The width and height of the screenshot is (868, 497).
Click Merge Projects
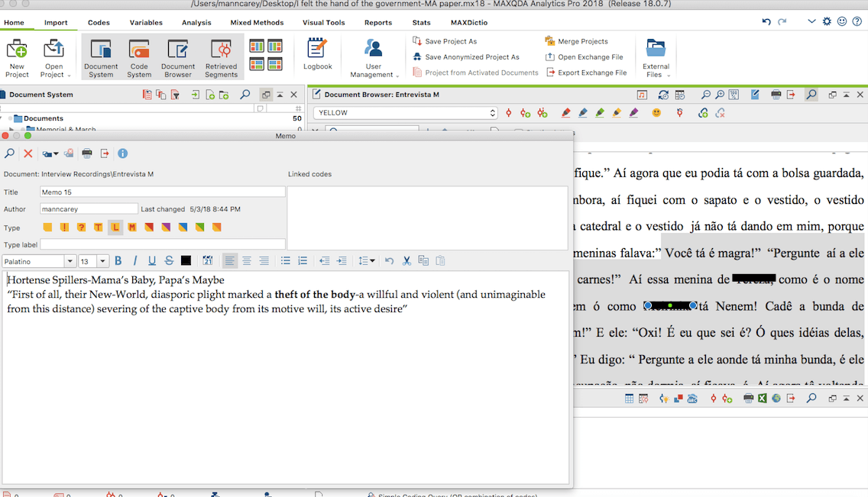click(576, 41)
